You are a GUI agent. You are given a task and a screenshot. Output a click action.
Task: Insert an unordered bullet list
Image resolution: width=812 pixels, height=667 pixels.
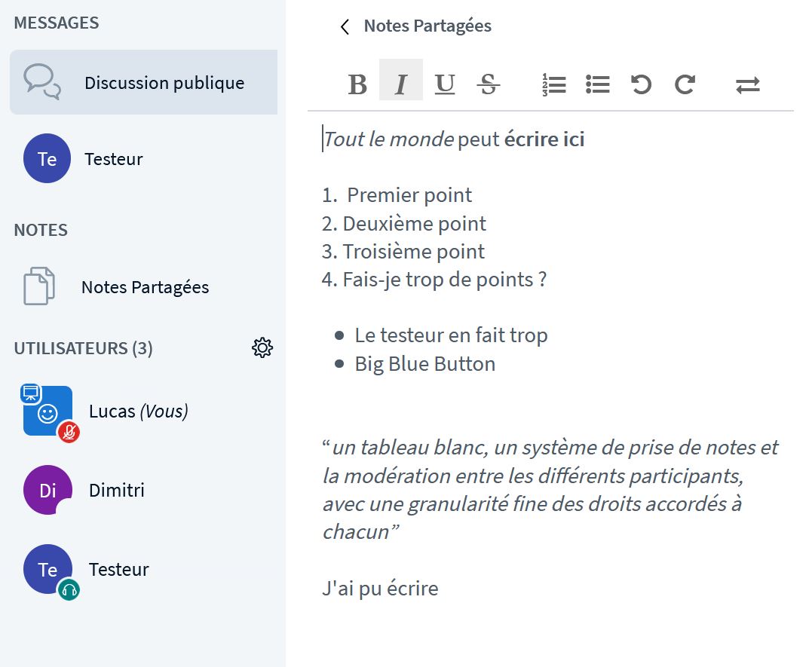(598, 84)
